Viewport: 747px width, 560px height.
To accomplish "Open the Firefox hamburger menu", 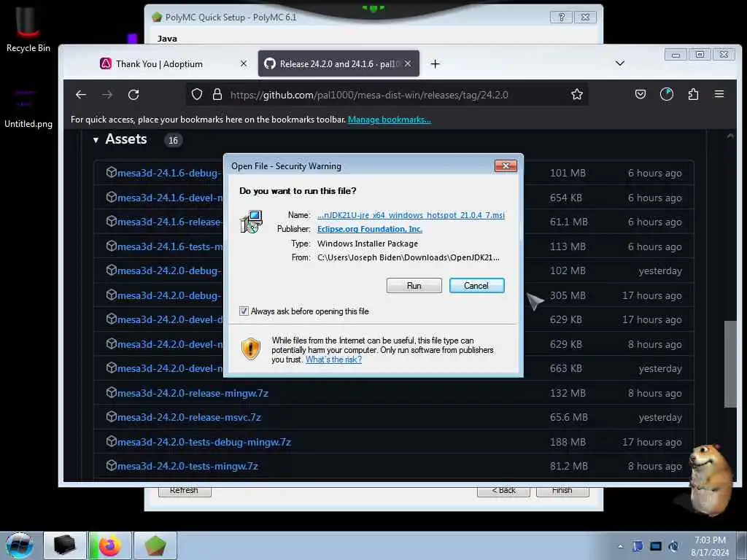I will click(x=719, y=95).
